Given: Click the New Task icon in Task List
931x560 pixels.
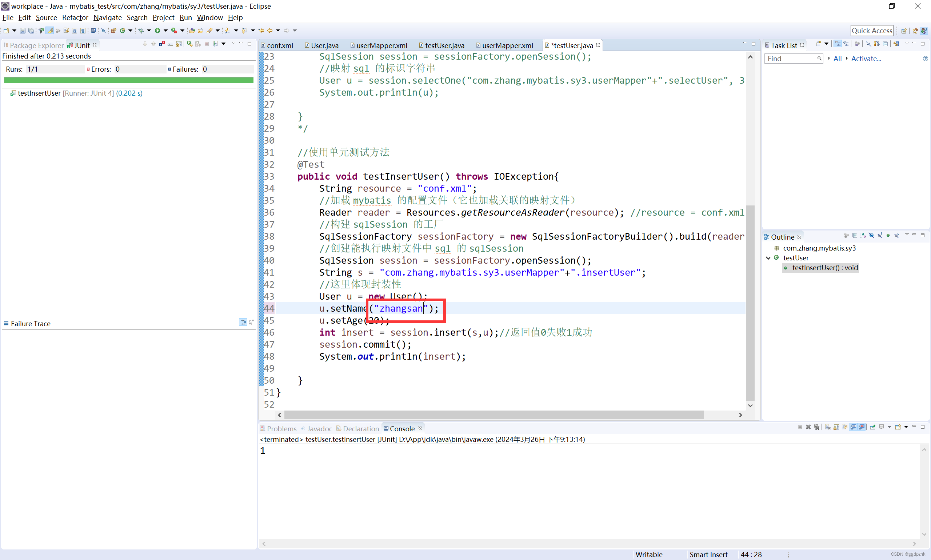Looking at the screenshot, I should click(819, 44).
